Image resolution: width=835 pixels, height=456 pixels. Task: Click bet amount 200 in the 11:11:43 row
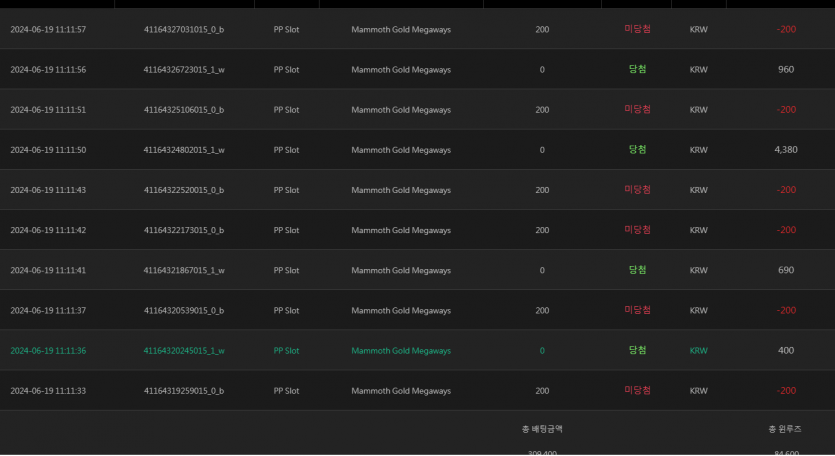[542, 190]
